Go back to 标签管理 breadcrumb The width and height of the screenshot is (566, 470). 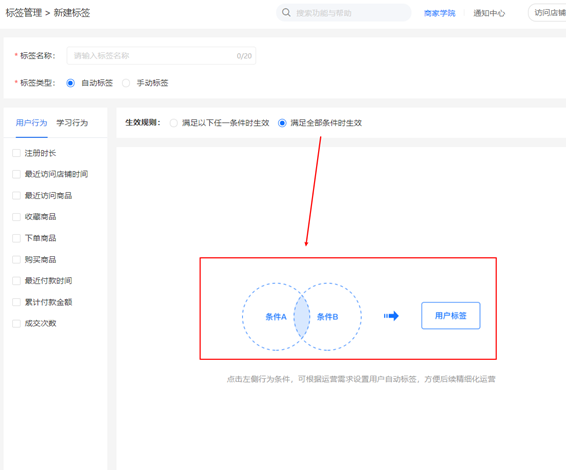point(24,13)
